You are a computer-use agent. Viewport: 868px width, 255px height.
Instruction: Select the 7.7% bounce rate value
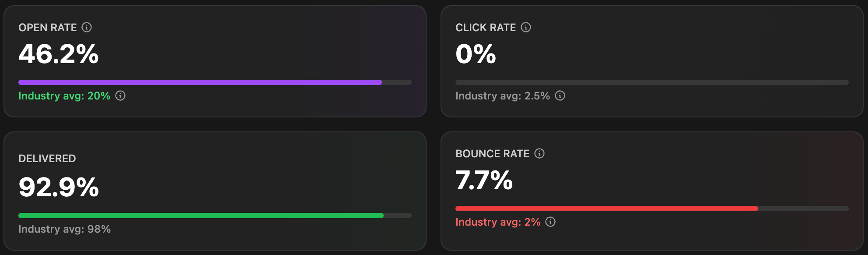pyautogui.click(x=484, y=181)
